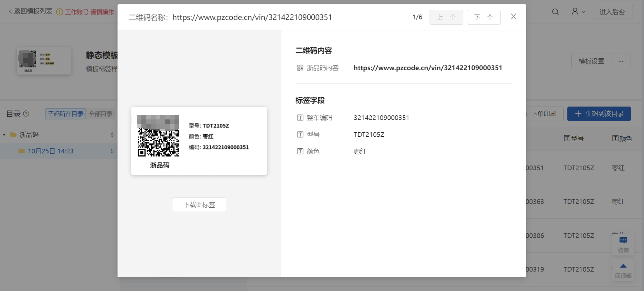This screenshot has width=644, height=291.
Task: Click the help icon beside 目录
Action: 26,114
